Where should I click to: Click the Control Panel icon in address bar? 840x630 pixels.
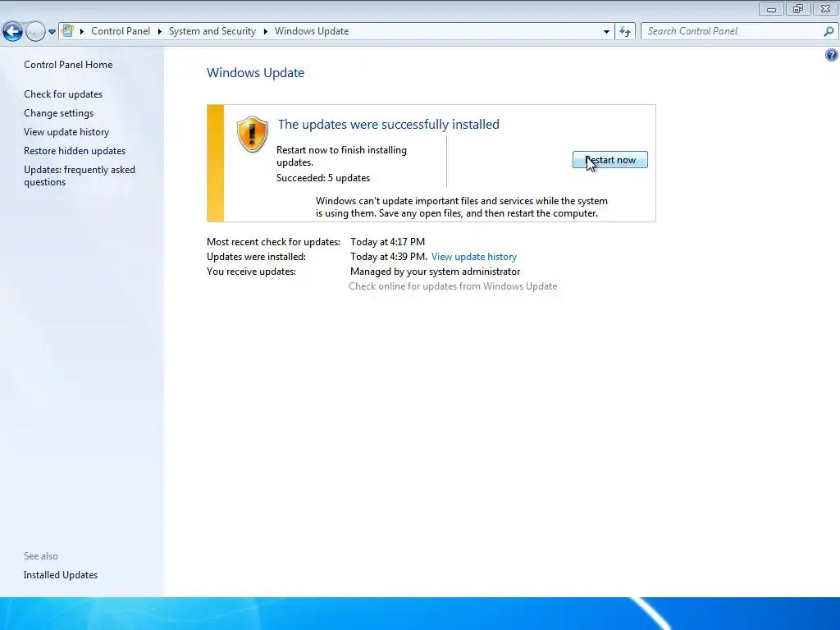pyautogui.click(x=67, y=31)
